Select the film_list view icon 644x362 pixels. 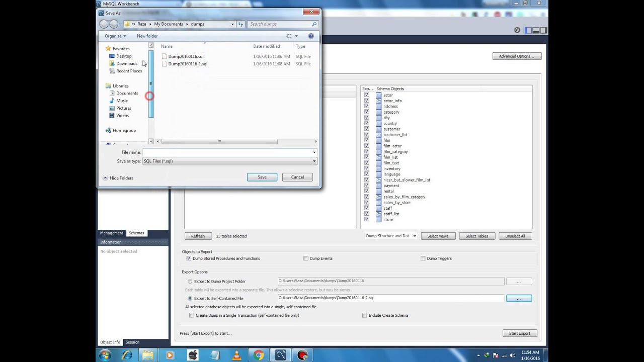pyautogui.click(x=379, y=157)
